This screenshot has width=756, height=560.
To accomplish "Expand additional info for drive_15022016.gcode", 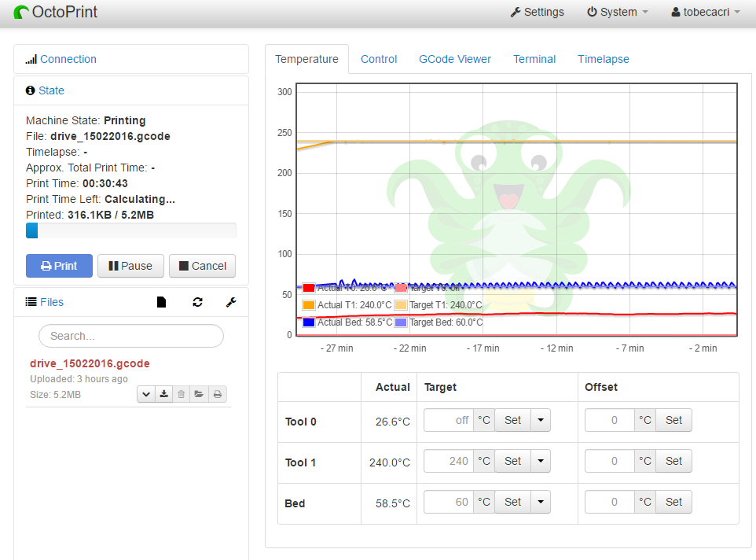I will (x=146, y=395).
